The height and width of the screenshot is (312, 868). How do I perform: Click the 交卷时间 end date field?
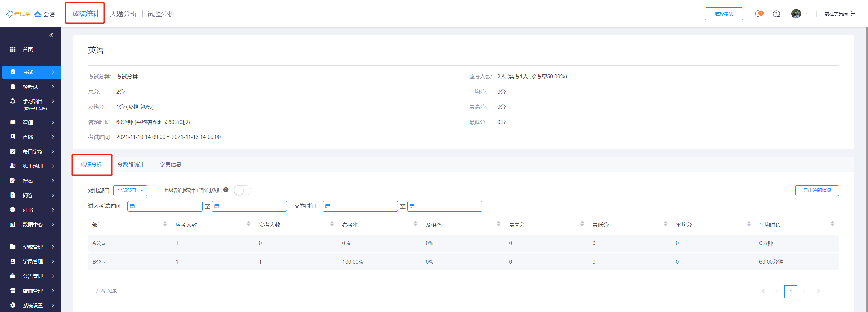coord(445,206)
